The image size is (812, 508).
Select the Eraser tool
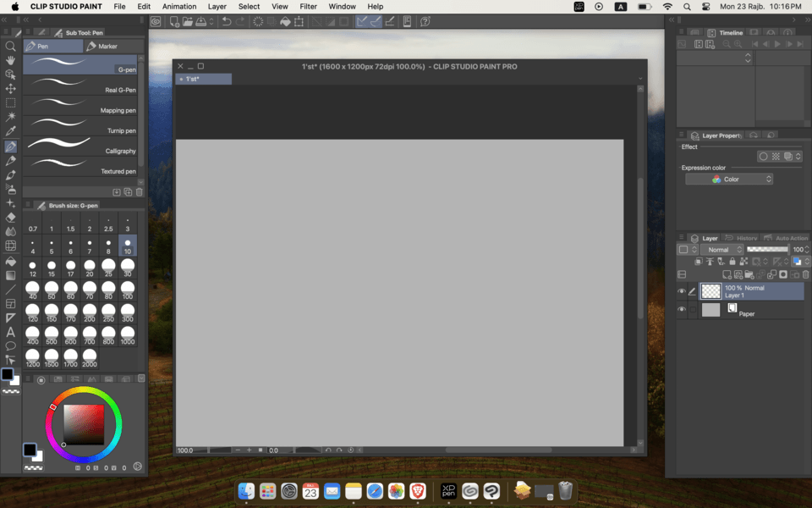click(x=10, y=218)
